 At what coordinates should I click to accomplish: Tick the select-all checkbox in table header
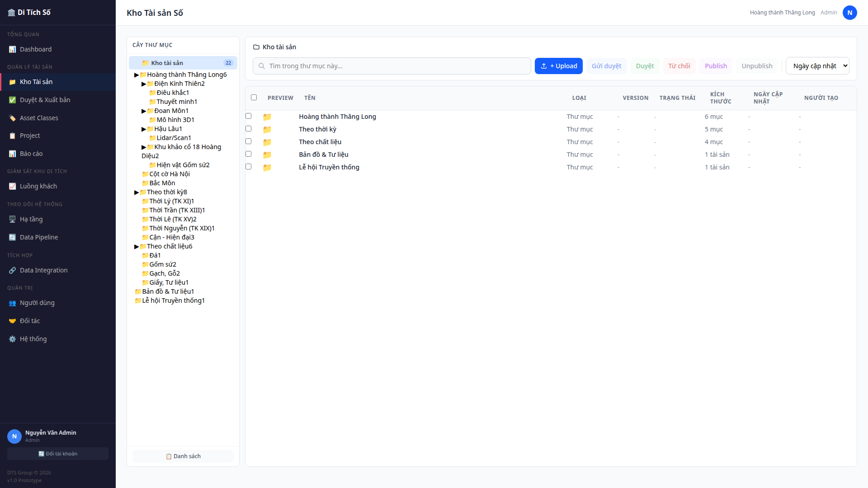pyautogui.click(x=254, y=98)
